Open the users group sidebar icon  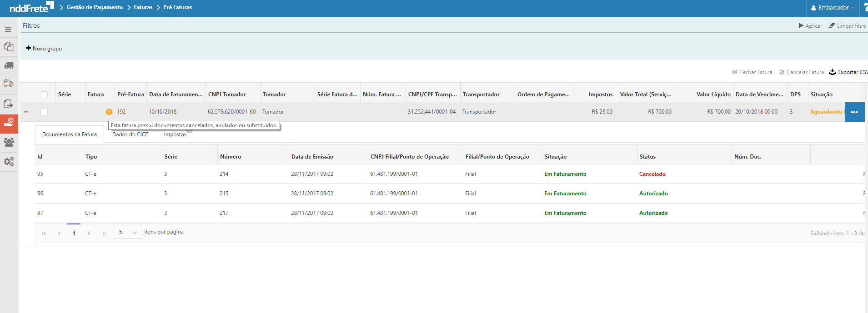click(x=9, y=142)
